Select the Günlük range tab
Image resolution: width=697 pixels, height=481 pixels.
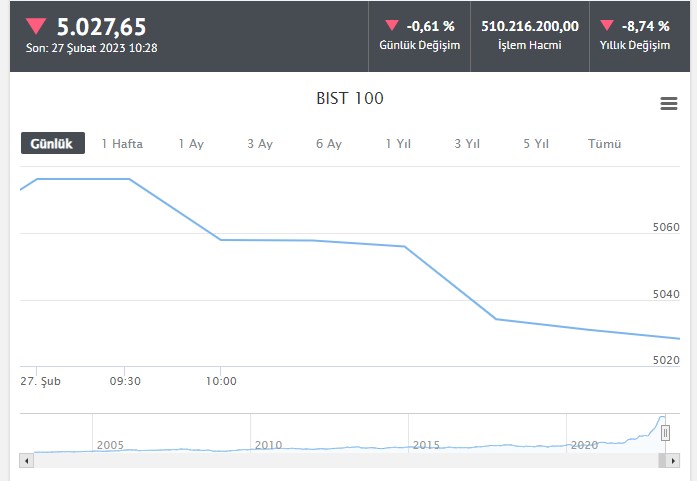[53, 143]
